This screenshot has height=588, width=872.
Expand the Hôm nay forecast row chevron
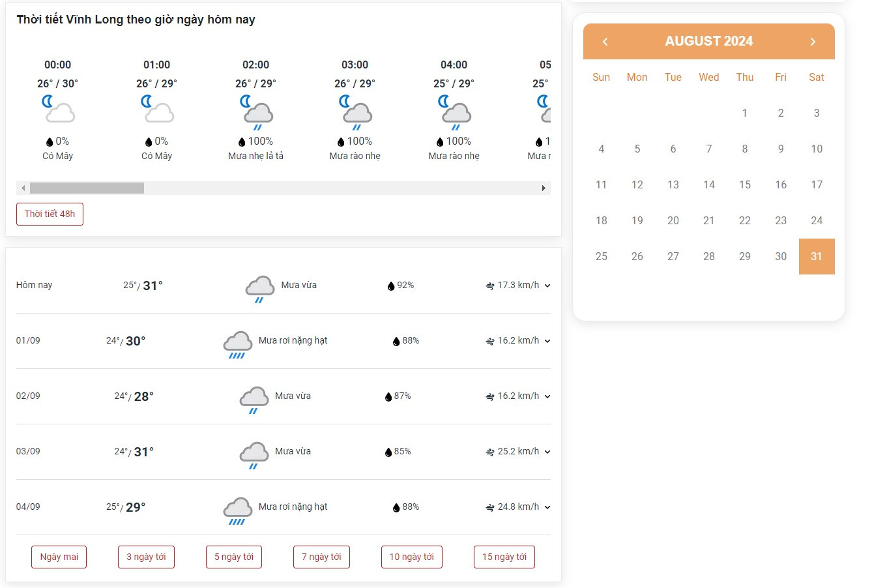point(547,286)
